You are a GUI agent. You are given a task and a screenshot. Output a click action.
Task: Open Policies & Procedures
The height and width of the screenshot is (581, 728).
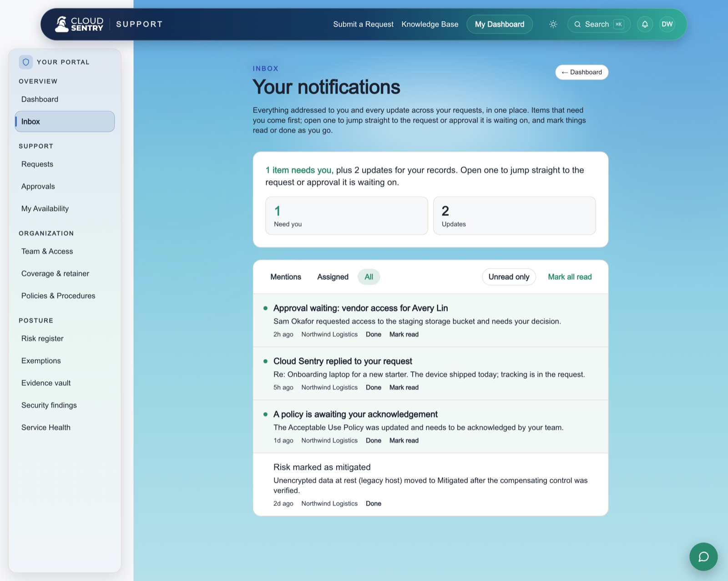pyautogui.click(x=65, y=296)
